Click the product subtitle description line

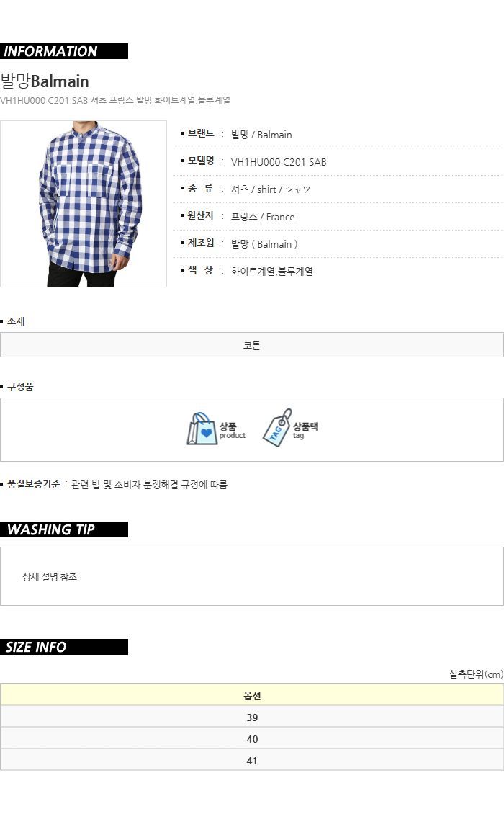tap(115, 100)
